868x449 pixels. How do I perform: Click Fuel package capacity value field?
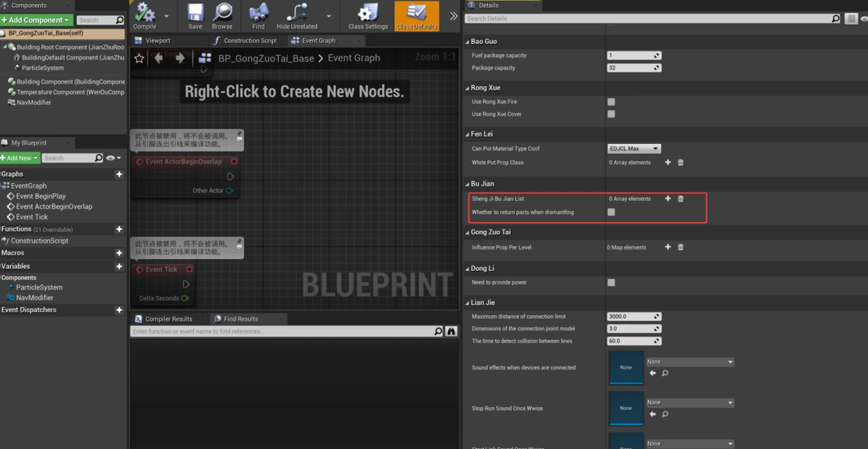(x=634, y=56)
